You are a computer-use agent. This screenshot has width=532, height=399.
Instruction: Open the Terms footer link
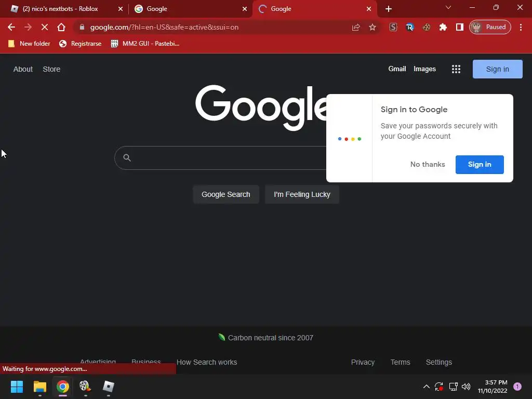click(401, 362)
